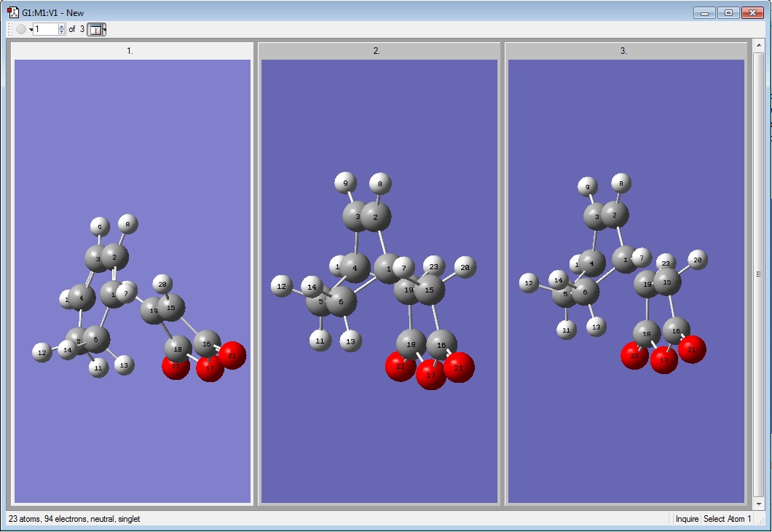
Task: Select oxygen atom 21 in frame 3
Action: [x=692, y=349]
